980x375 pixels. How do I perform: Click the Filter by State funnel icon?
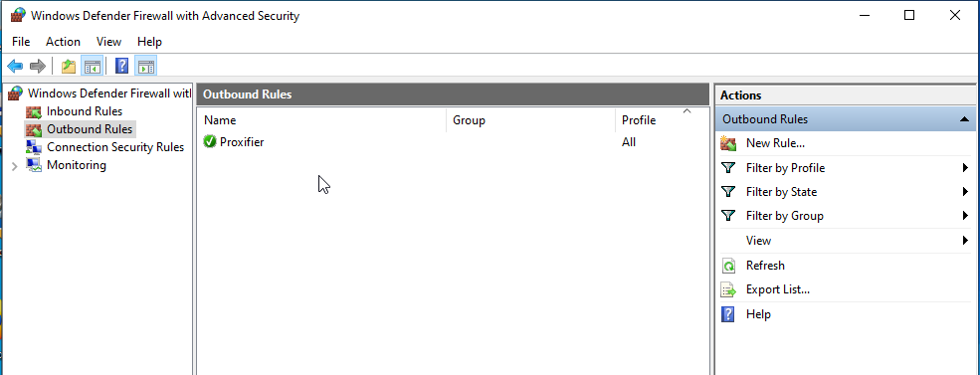pyautogui.click(x=728, y=192)
